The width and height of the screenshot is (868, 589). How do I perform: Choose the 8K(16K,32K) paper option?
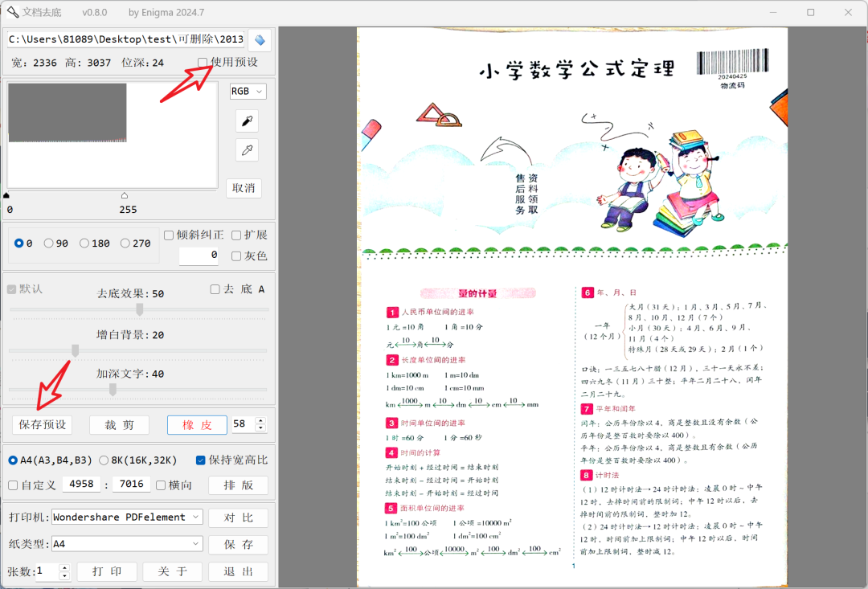[x=104, y=460]
